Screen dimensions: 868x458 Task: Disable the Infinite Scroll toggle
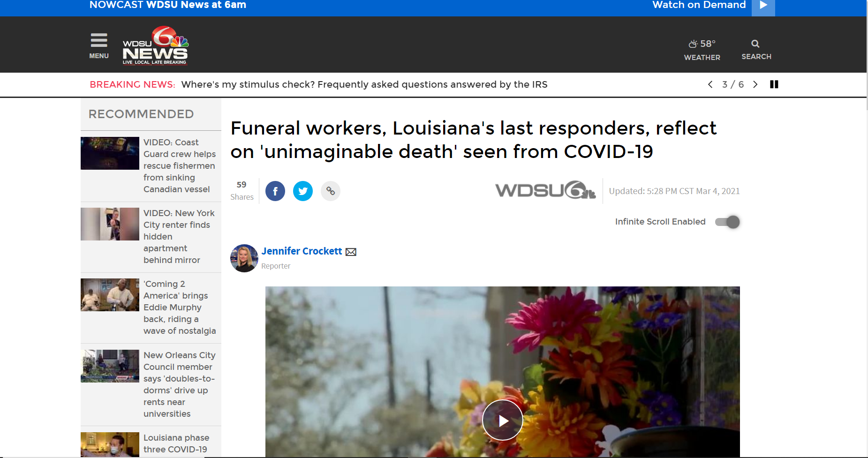[x=727, y=222]
